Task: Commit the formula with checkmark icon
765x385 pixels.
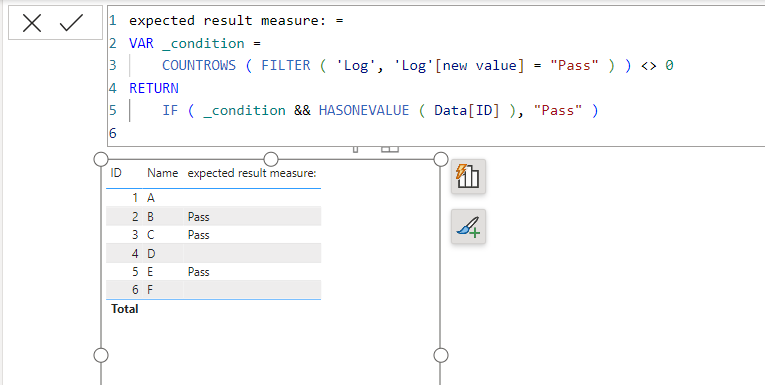Action: tap(71, 23)
